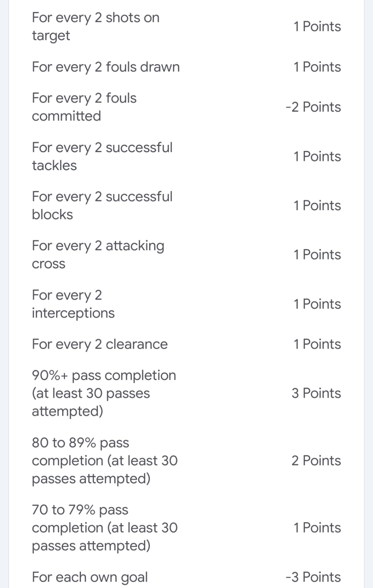Tap the '80 to 89% pass completion' rule

[x=104, y=460]
